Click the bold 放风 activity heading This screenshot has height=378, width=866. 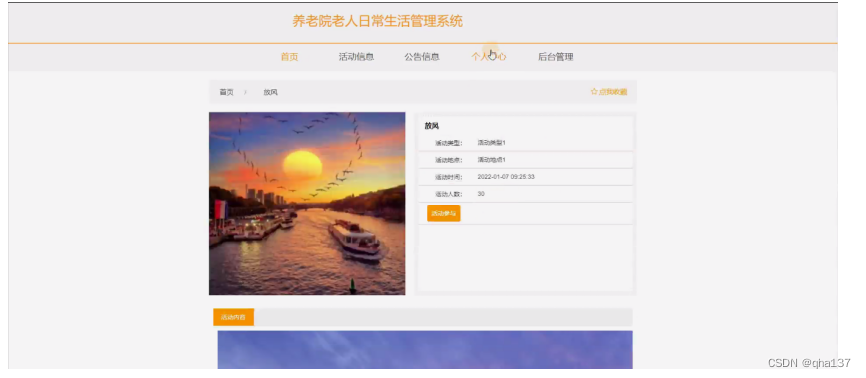tap(432, 126)
